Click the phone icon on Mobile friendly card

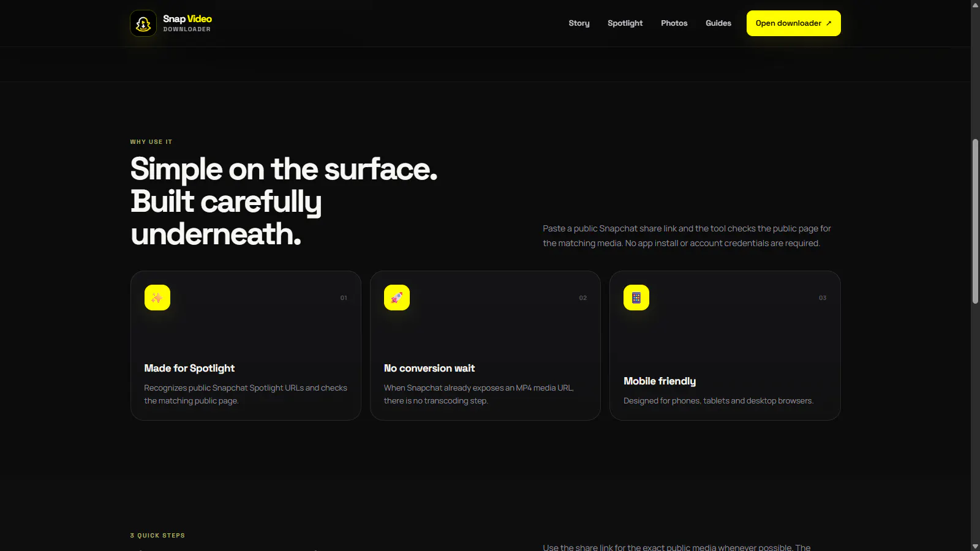point(636,298)
